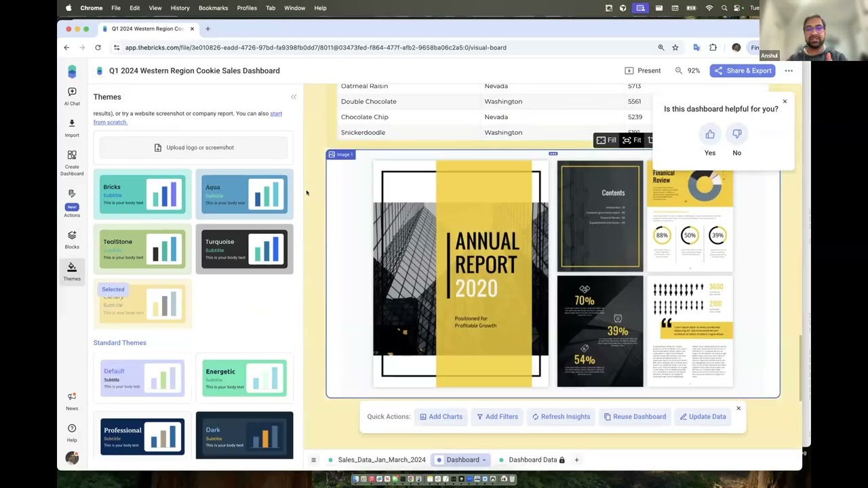
Task: Click the user avatar in the sidebar
Action: click(72, 458)
